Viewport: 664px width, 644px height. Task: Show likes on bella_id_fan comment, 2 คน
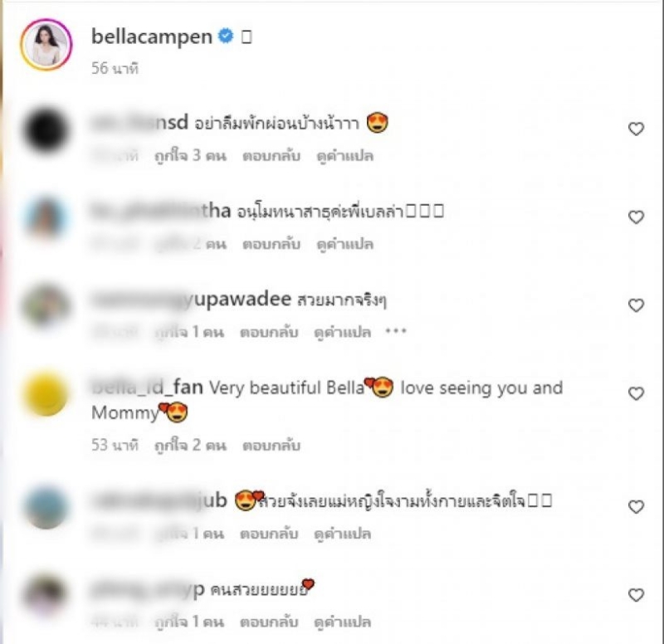tap(191, 446)
